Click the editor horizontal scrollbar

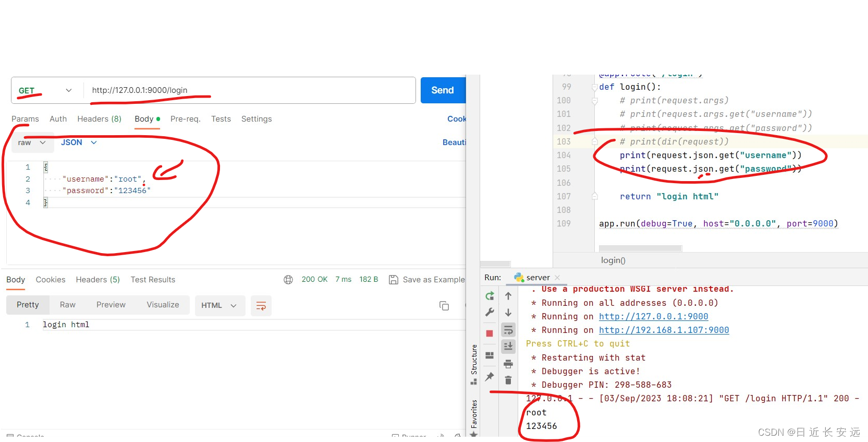tap(640, 248)
